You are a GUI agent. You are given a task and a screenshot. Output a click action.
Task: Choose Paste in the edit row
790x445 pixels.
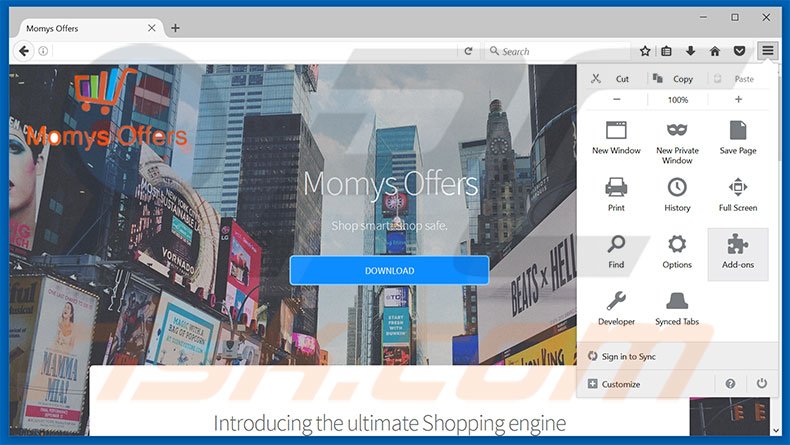click(x=744, y=79)
